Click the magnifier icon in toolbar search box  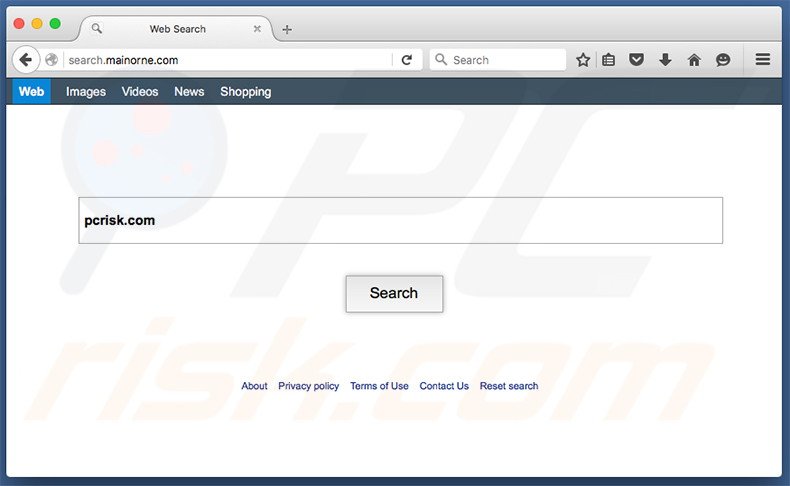click(441, 59)
